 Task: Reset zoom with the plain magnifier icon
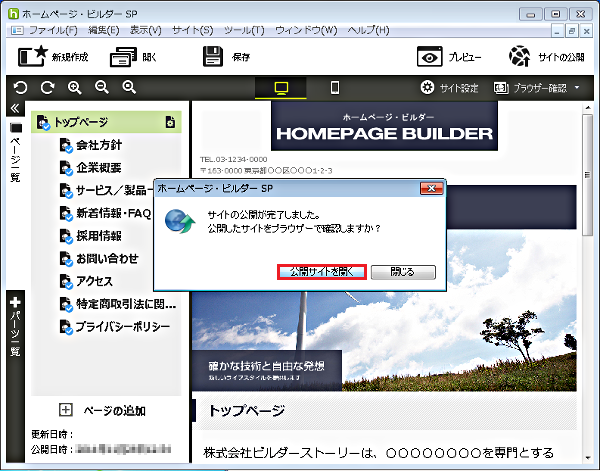129,88
